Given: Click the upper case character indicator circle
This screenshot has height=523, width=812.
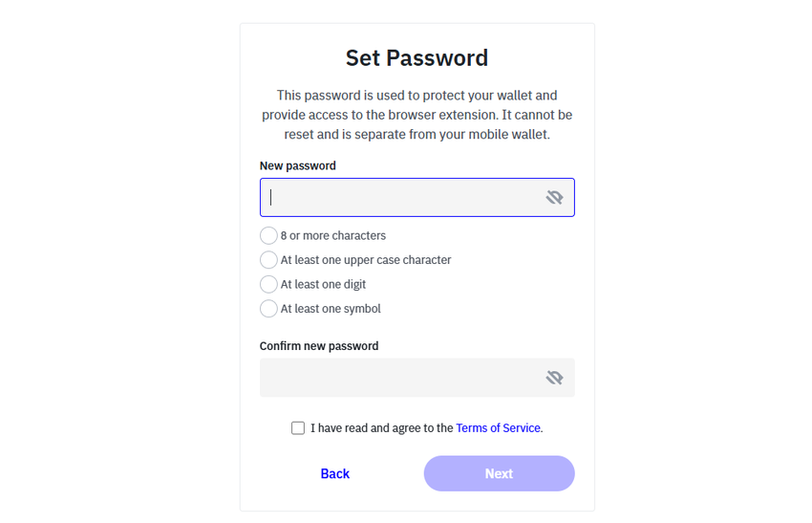Looking at the screenshot, I should tap(268, 260).
